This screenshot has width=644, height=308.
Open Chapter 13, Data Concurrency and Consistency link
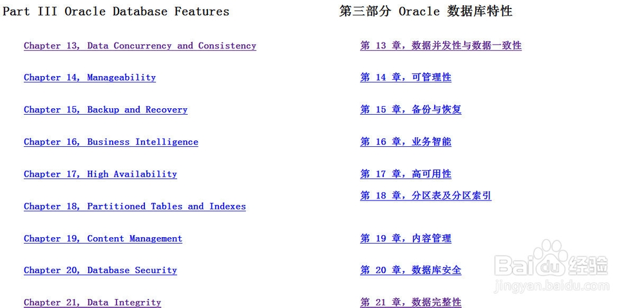click(x=140, y=46)
